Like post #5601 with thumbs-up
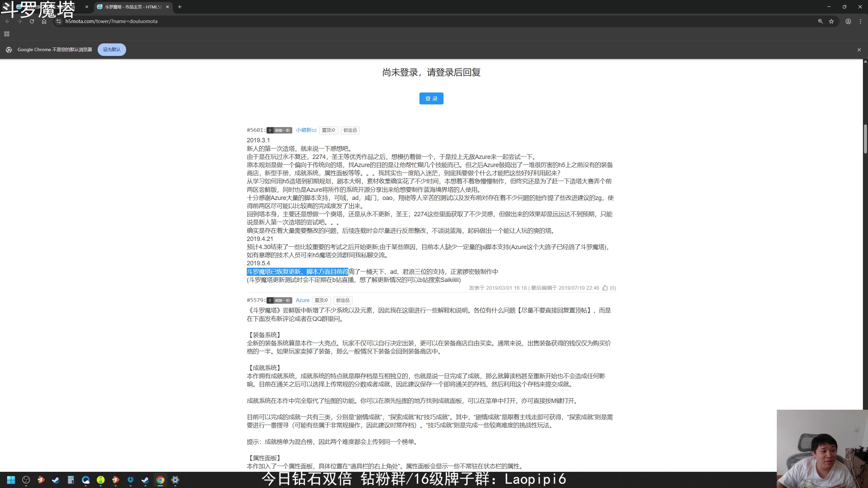The height and width of the screenshot is (488, 868). pyautogui.click(x=605, y=288)
